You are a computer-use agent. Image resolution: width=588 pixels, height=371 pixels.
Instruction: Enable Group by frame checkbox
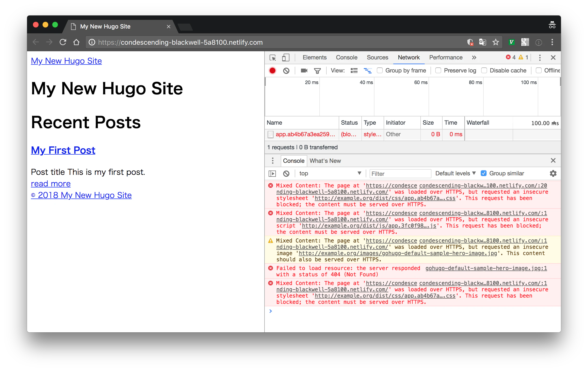click(x=380, y=71)
